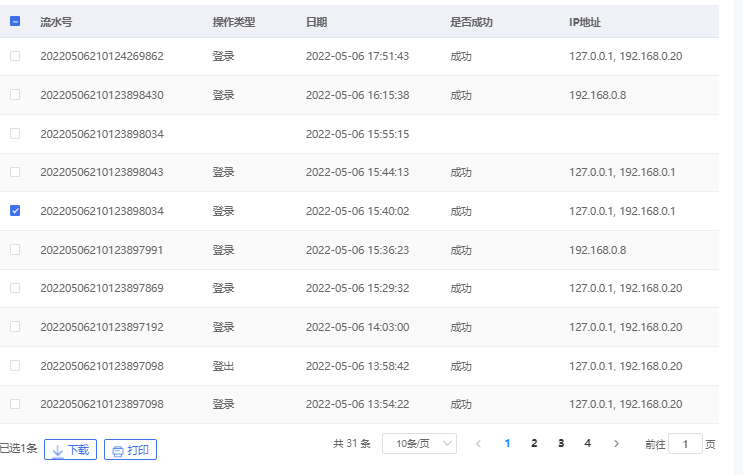743x475 pixels.
Task: Select current page number 1
Action: 508,443
